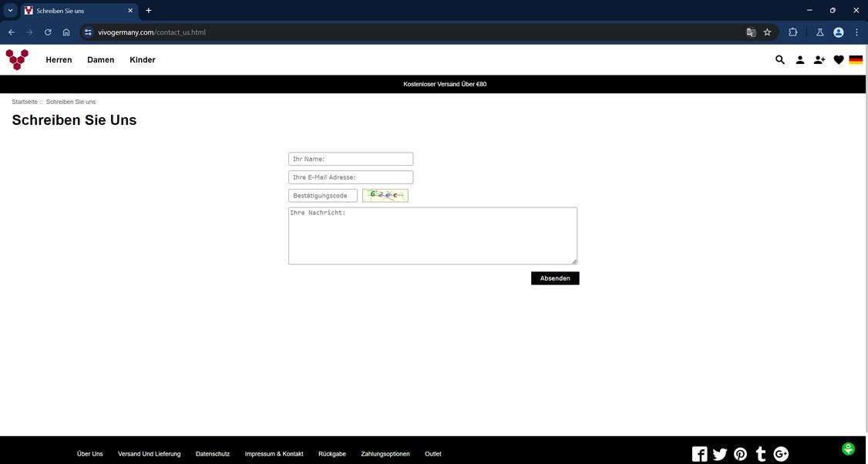Image resolution: width=868 pixels, height=464 pixels.
Task: Click the Vivo logo
Action: tap(16, 59)
